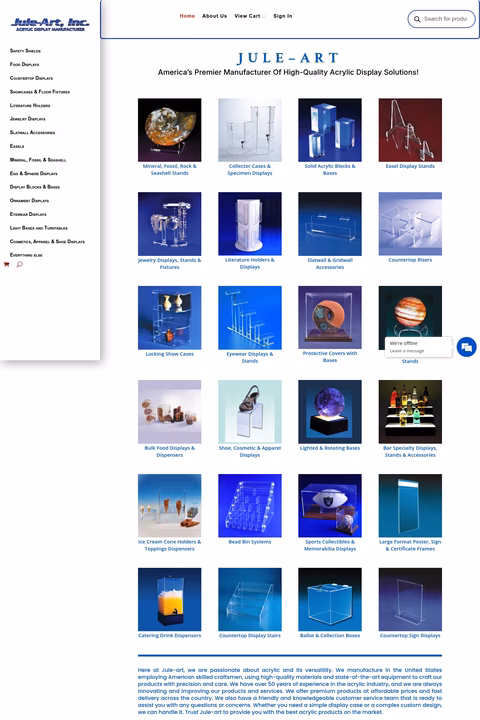Select Food Displays in sidebar

coord(24,64)
